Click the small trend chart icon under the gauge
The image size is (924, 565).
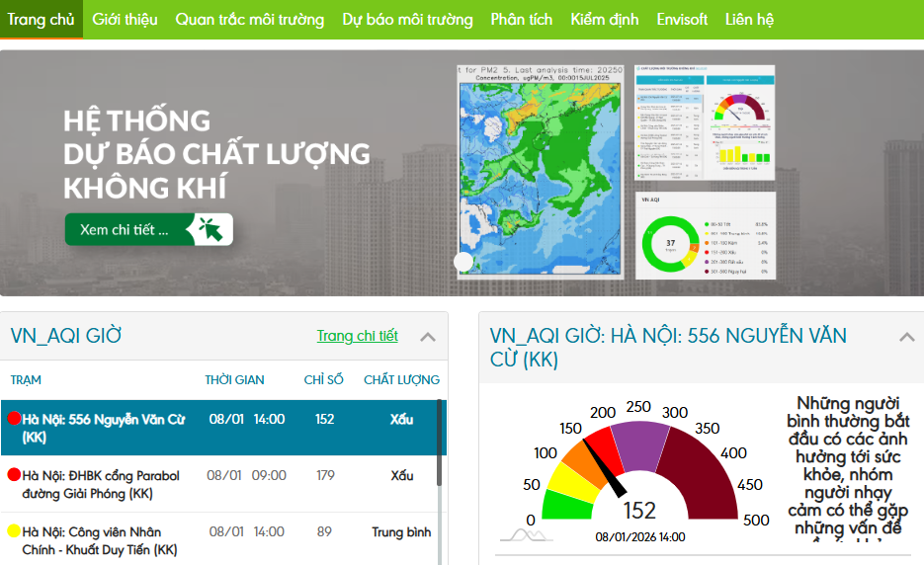click(x=526, y=534)
